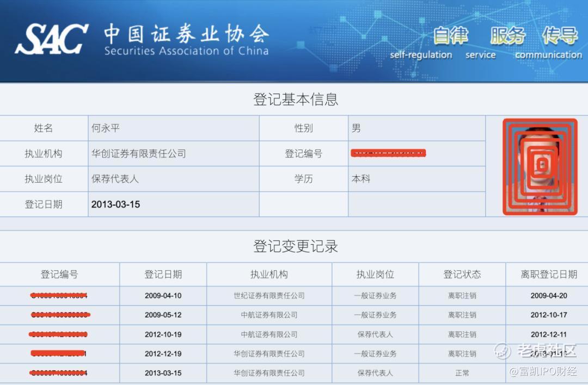
Task: Click 保荐代表人 in 2012-10-19 row
Action: [375, 335]
